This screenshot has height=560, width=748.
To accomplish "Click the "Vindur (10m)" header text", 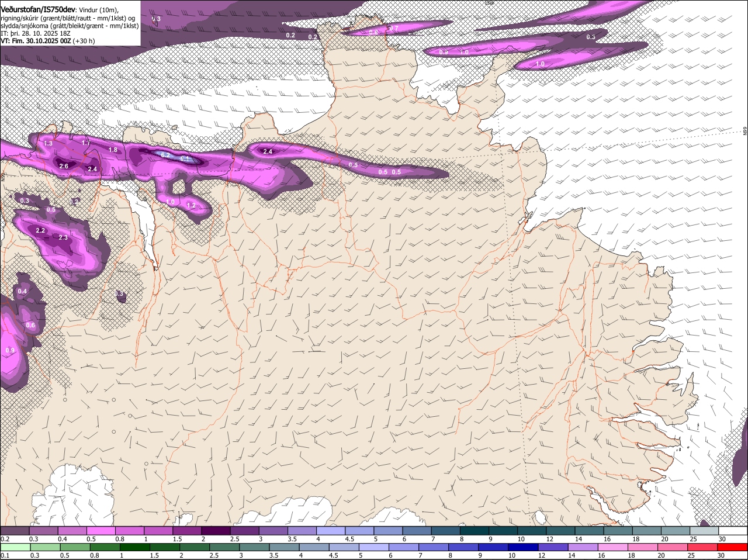I will tap(98, 11).
